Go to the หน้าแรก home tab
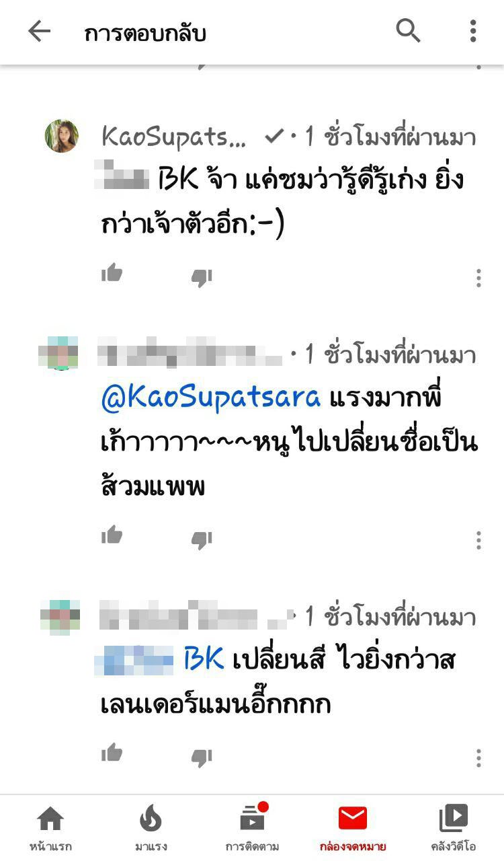The height and width of the screenshot is (861, 504). [50, 829]
